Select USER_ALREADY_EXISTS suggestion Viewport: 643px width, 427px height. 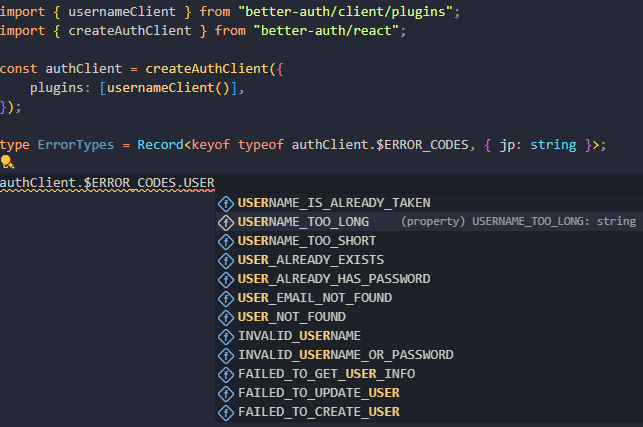[x=429, y=260]
